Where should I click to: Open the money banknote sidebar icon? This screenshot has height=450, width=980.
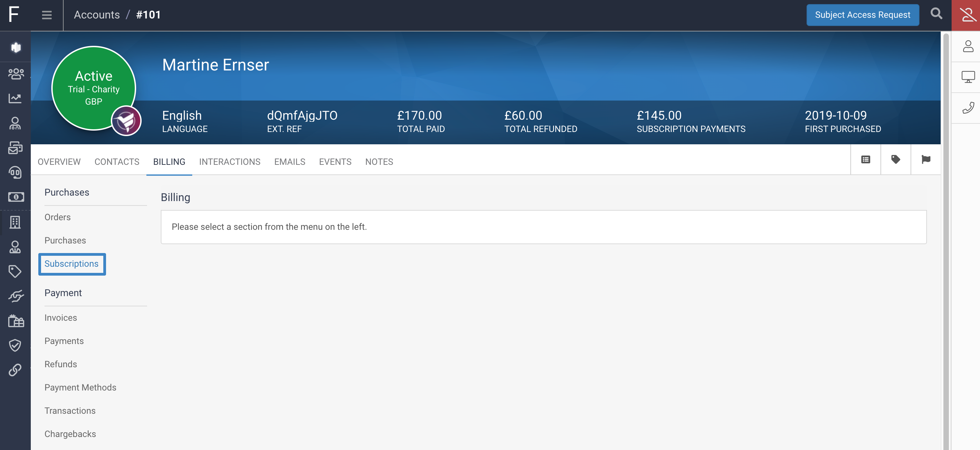click(x=16, y=197)
